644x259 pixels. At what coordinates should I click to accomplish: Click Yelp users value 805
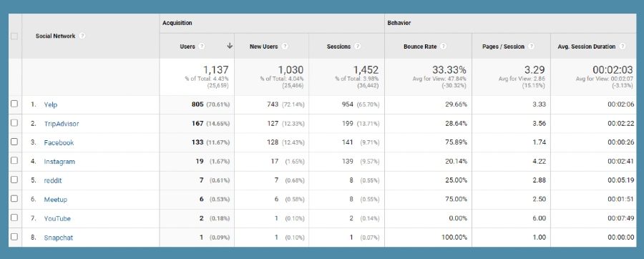click(197, 104)
